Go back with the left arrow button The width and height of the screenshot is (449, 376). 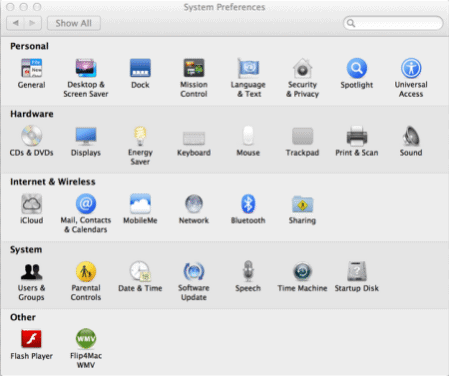15,23
